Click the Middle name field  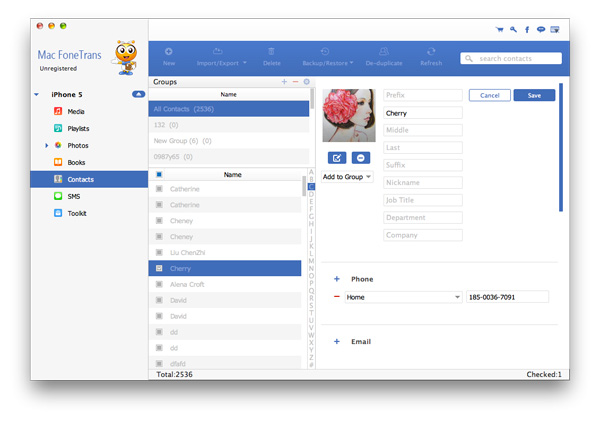423,130
